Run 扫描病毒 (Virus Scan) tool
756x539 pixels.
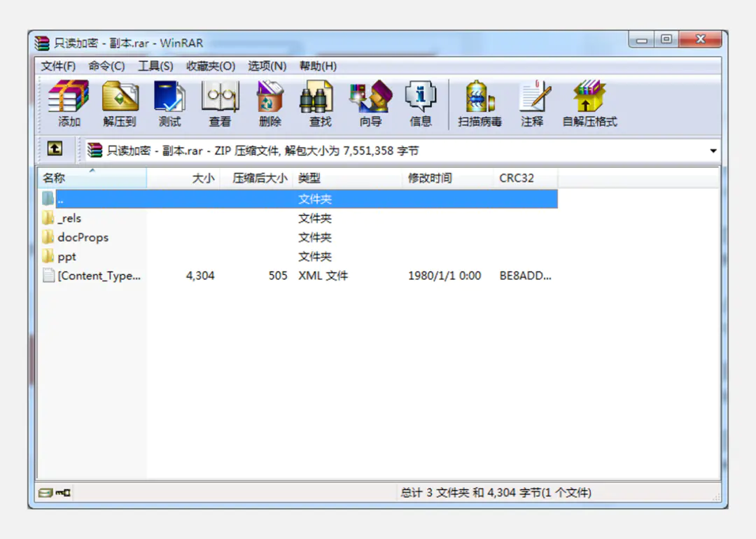(x=479, y=103)
